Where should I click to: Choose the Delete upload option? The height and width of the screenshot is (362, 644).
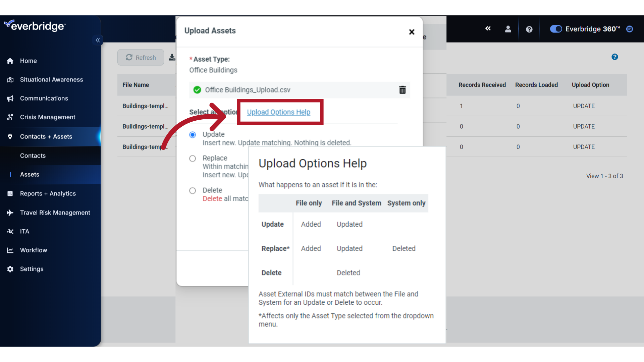pos(193,190)
